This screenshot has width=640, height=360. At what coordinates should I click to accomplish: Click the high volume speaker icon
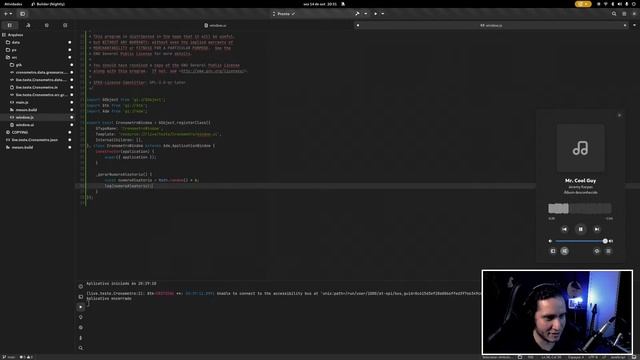coord(611,241)
